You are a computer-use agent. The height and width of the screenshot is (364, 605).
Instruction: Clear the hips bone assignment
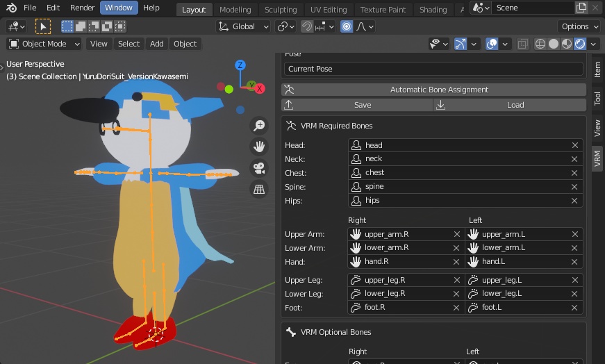pos(574,201)
